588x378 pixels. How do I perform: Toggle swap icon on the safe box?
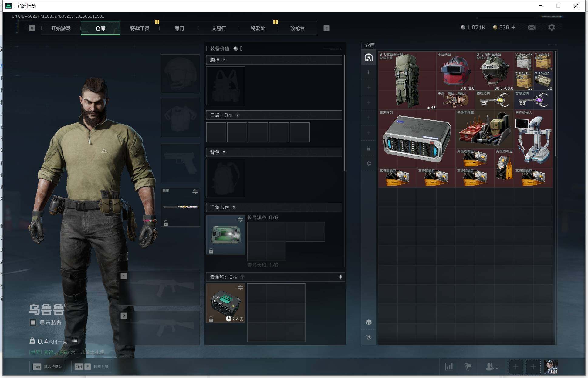240,287
